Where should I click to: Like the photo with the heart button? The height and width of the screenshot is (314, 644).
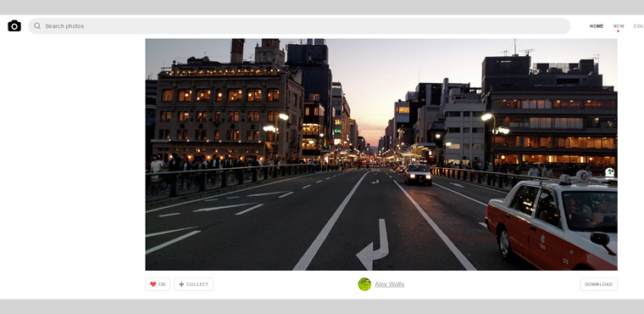tap(158, 284)
